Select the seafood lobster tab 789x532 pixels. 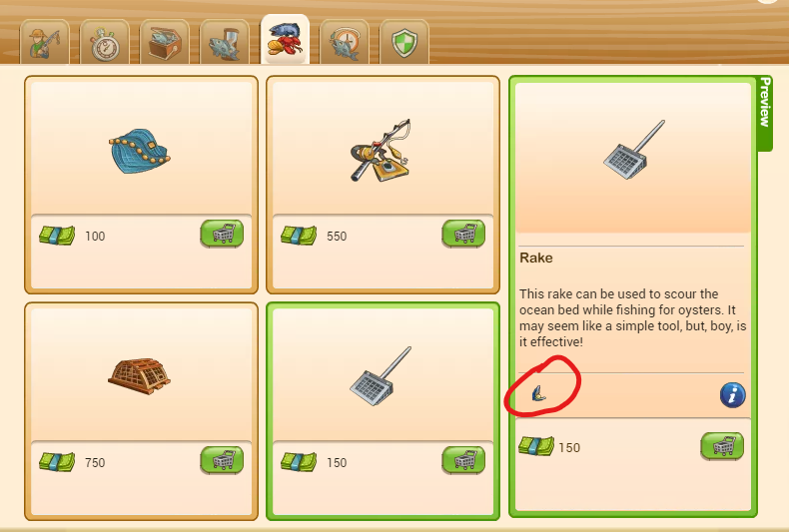[x=285, y=39]
